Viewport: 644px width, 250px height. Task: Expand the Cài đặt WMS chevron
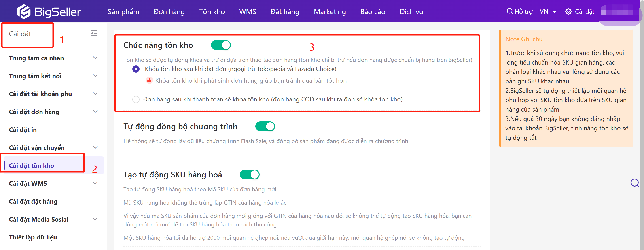click(x=95, y=183)
